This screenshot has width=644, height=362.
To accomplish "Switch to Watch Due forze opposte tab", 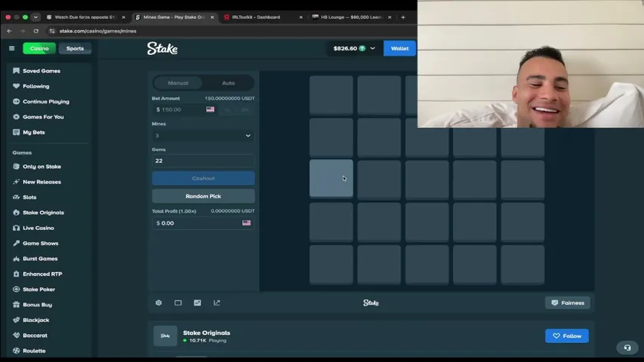I will [x=85, y=17].
